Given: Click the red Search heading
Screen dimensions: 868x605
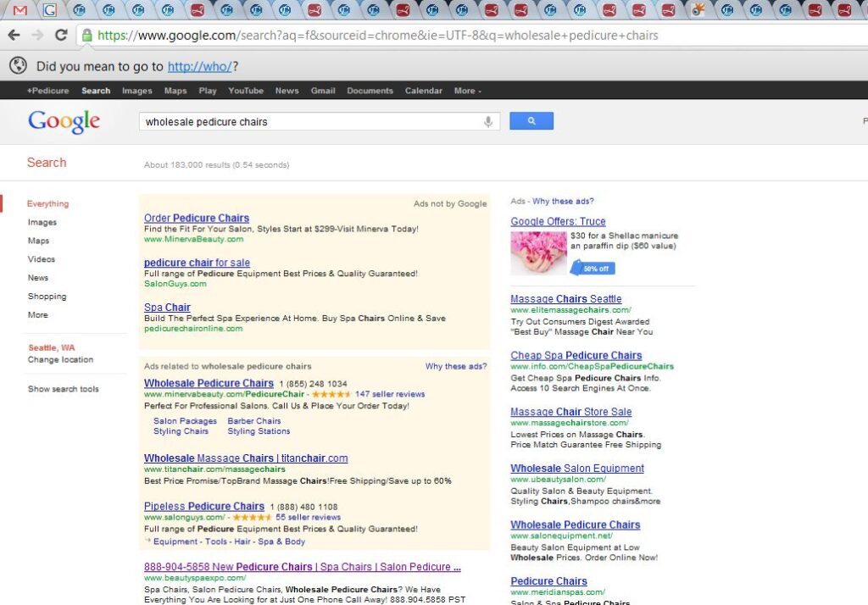Looking at the screenshot, I should [47, 163].
